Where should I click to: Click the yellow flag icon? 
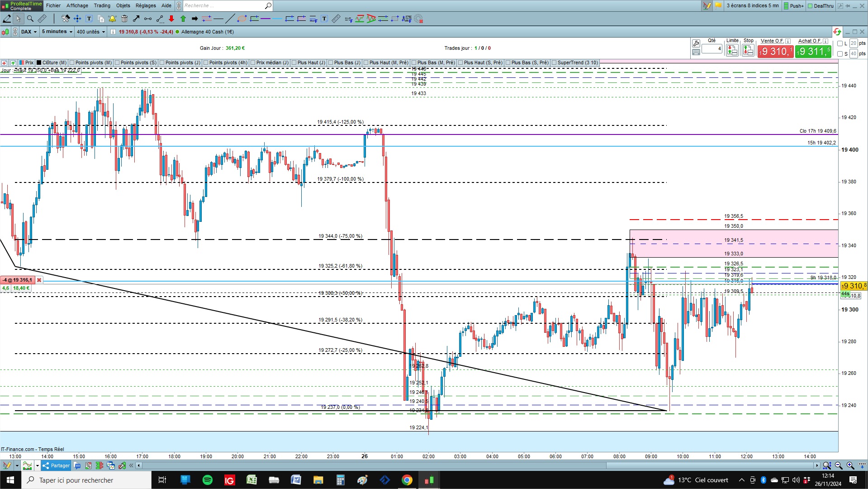coord(718,5)
